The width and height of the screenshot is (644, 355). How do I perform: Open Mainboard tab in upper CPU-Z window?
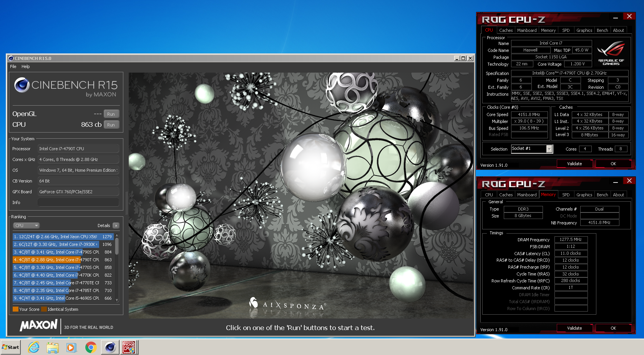527,30
